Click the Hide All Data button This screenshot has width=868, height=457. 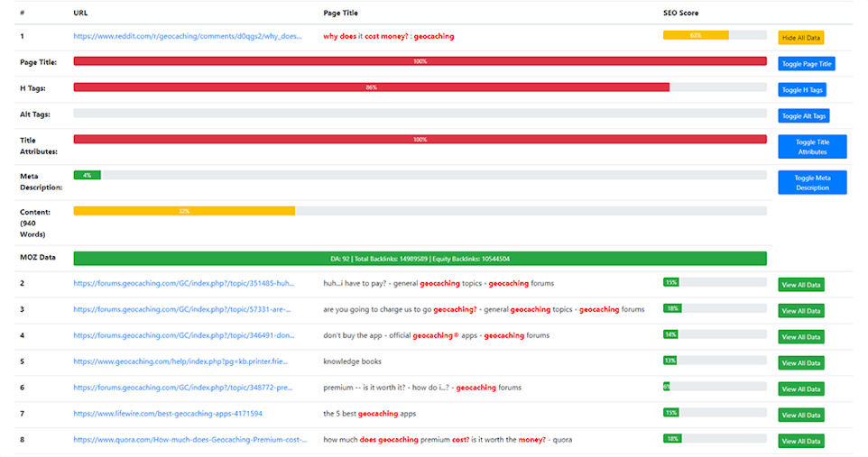[800, 38]
